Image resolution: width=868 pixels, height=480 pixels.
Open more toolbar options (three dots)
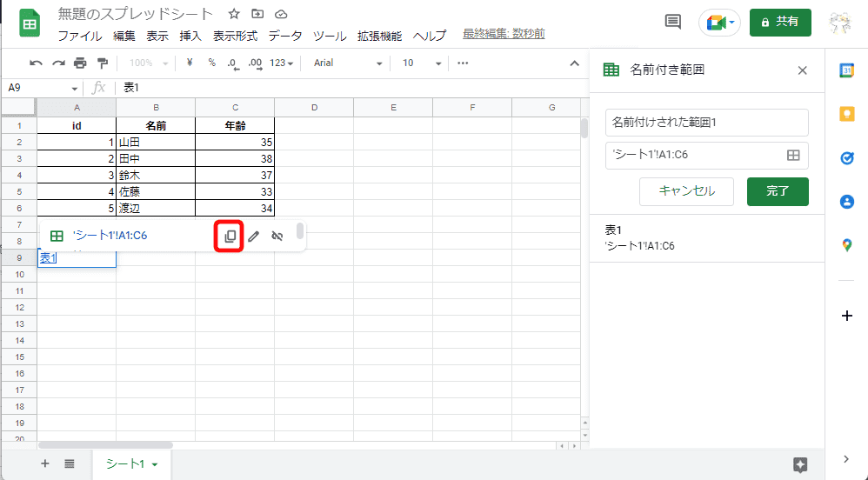point(463,63)
